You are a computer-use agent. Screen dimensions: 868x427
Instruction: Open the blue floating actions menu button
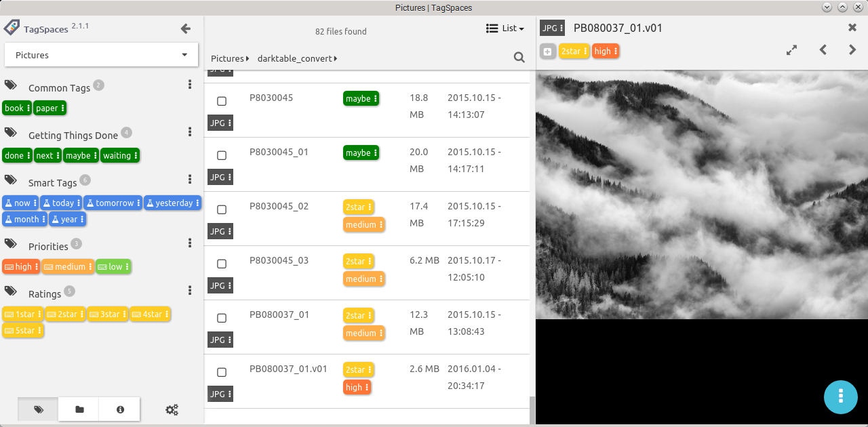tap(841, 396)
